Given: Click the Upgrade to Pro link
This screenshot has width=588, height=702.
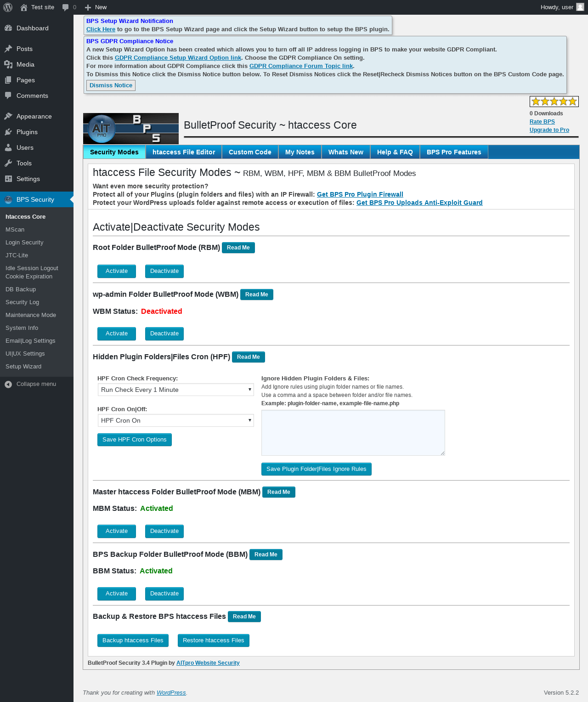Looking at the screenshot, I should 549,130.
